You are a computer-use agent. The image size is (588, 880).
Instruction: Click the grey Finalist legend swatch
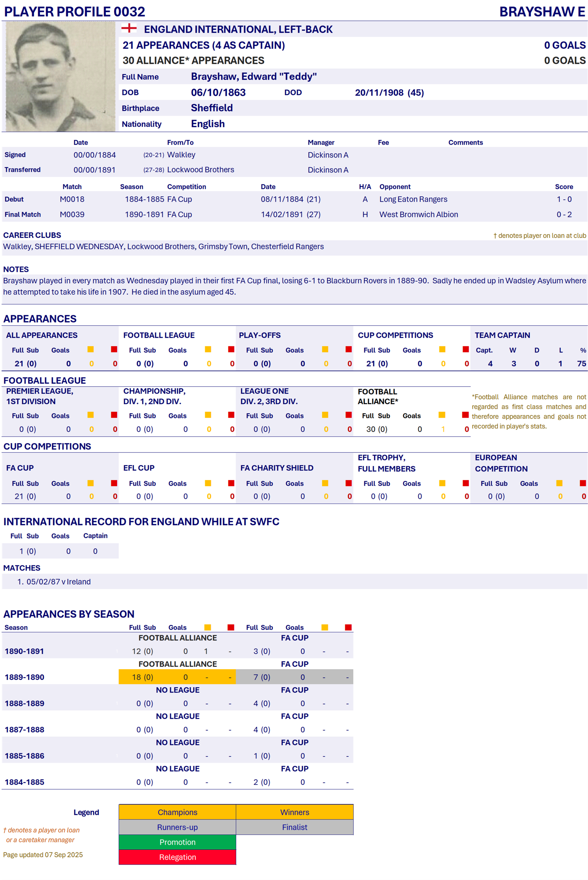[x=294, y=827]
